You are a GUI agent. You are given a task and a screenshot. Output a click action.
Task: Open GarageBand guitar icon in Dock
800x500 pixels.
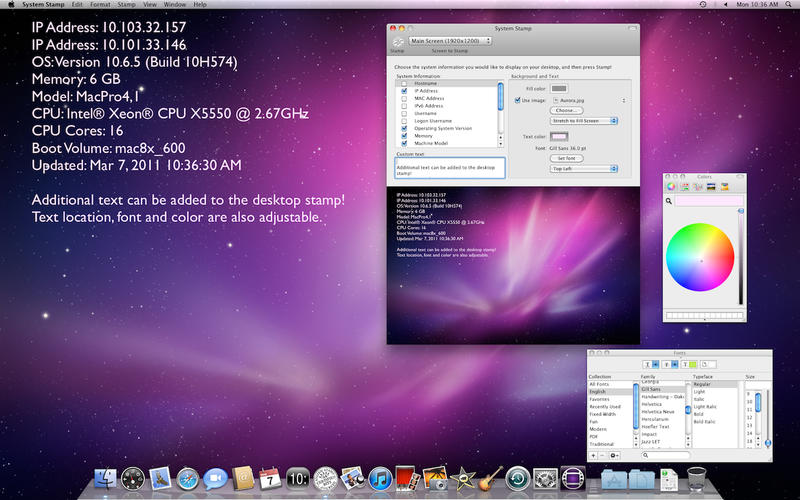point(490,478)
